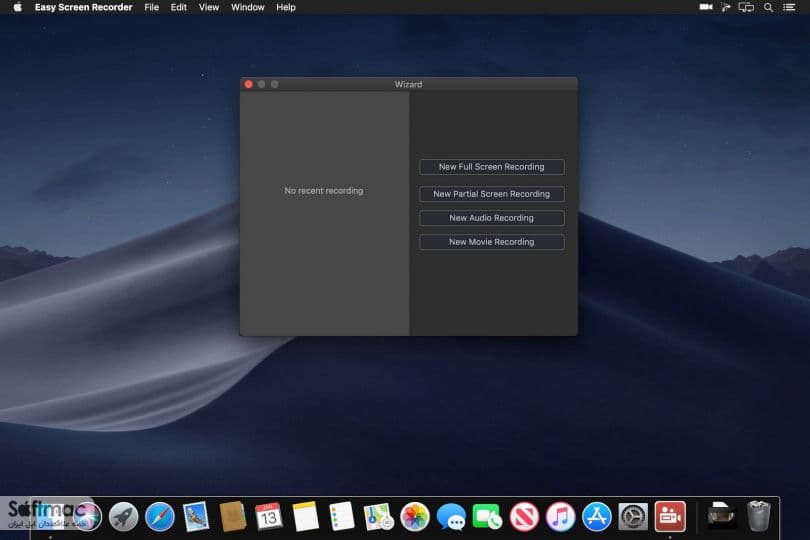This screenshot has width=810, height=540.
Task: Start New Partial Screen Recording
Action: point(491,194)
